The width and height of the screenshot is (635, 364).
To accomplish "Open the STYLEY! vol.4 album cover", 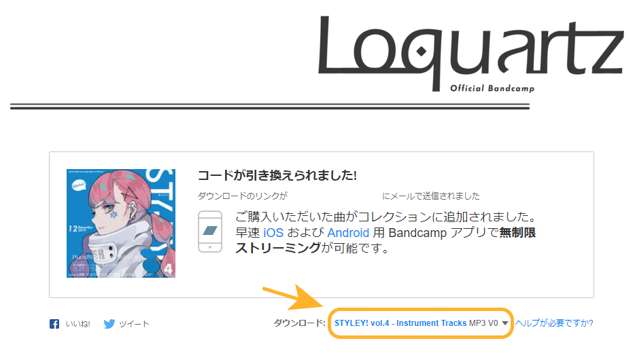I will [x=121, y=223].
